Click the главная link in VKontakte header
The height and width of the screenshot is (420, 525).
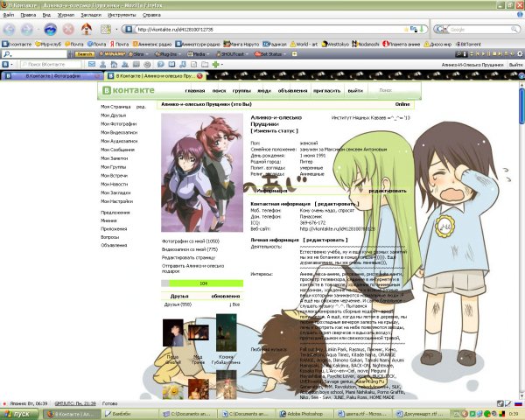click(195, 91)
